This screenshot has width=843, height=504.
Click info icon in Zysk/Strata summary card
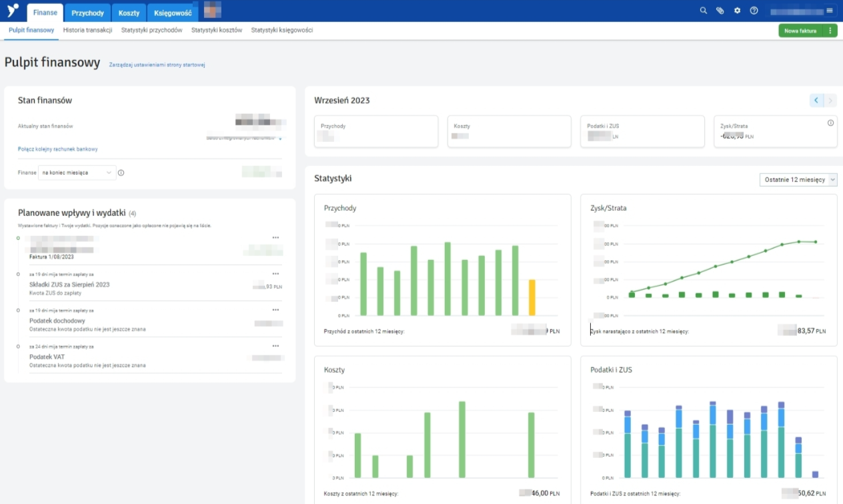click(x=830, y=123)
